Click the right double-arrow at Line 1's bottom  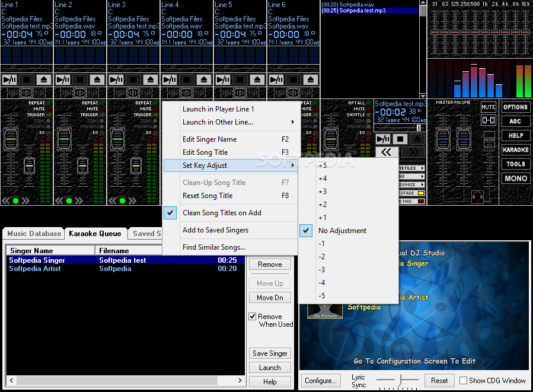(25, 200)
